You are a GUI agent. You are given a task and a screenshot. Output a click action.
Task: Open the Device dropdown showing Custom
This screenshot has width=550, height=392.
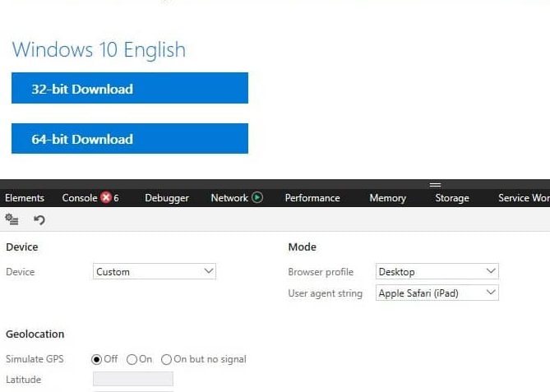point(155,271)
